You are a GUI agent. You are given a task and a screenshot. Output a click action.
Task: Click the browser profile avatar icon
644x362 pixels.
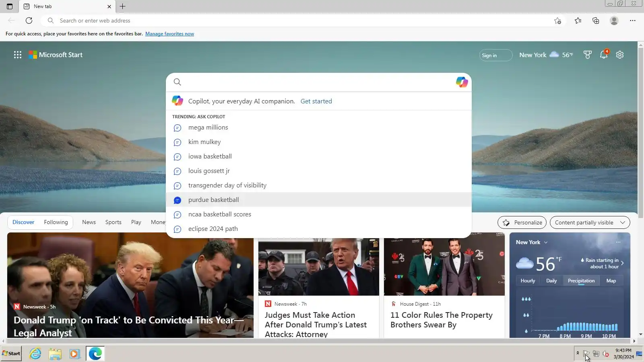[x=614, y=21]
